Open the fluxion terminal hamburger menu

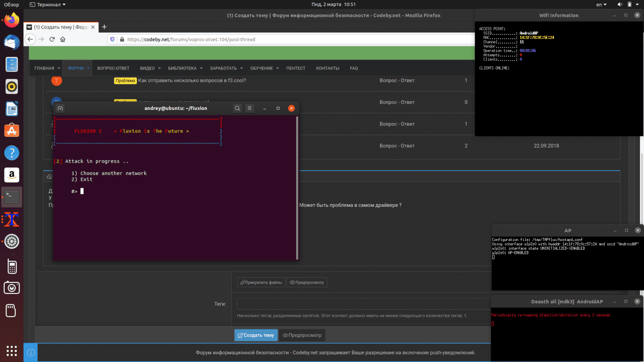pyautogui.click(x=250, y=108)
